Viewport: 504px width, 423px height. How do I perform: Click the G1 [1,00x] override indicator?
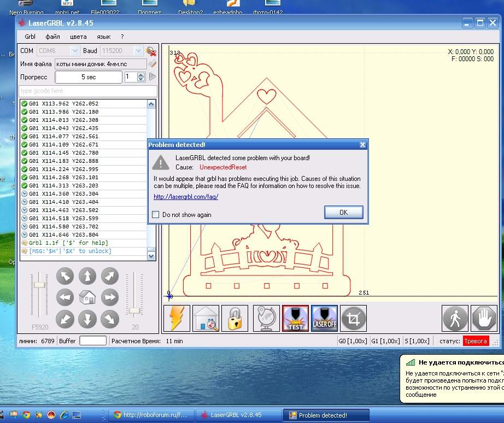(386, 341)
